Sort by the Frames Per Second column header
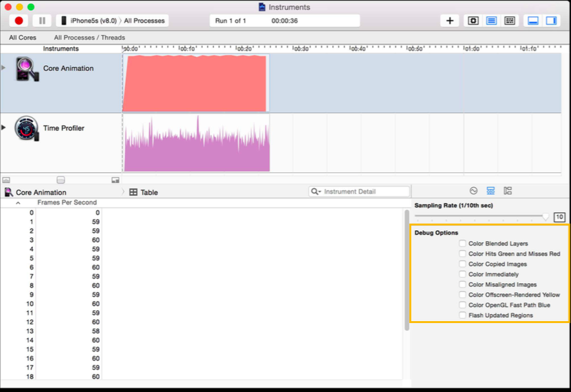 coord(67,202)
